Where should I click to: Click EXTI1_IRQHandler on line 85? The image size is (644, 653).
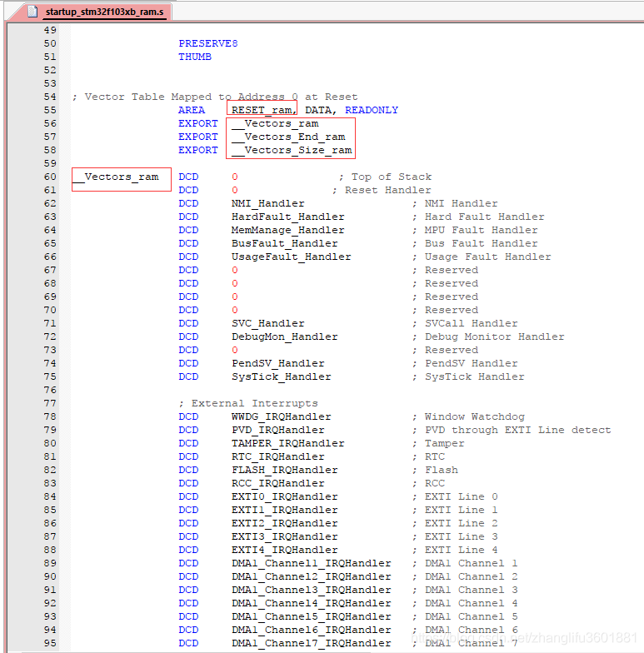pos(285,510)
